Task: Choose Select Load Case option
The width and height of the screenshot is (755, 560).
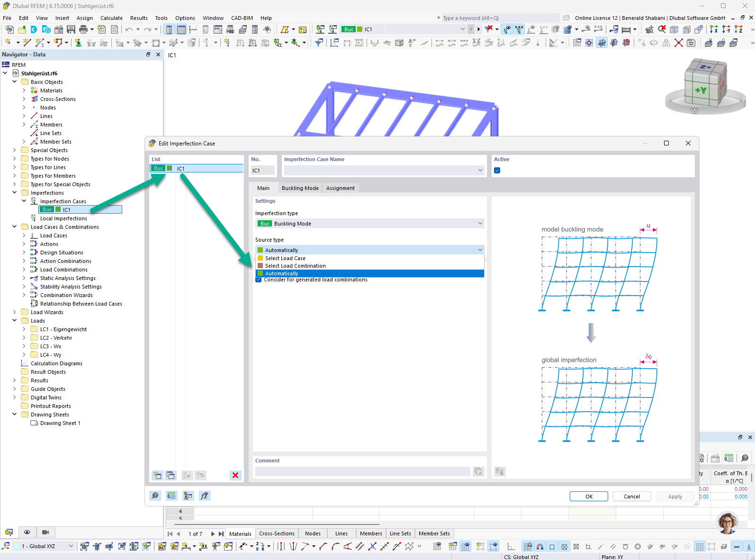Action: [369, 258]
